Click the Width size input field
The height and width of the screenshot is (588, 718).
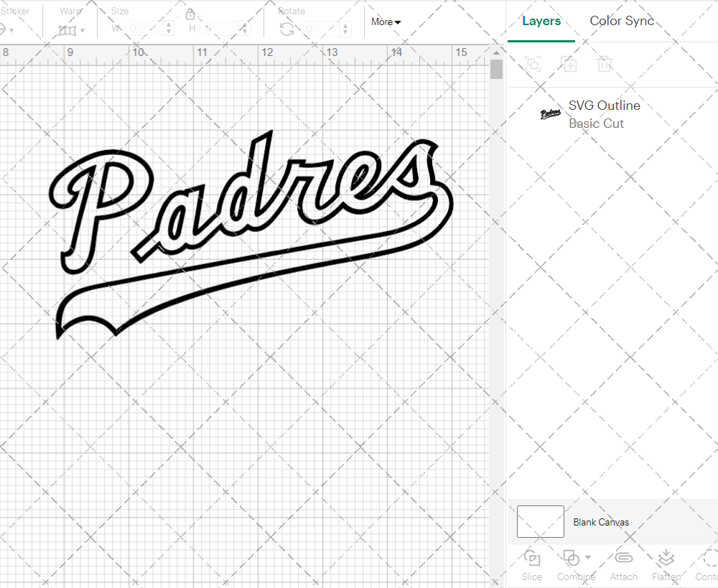145,29
